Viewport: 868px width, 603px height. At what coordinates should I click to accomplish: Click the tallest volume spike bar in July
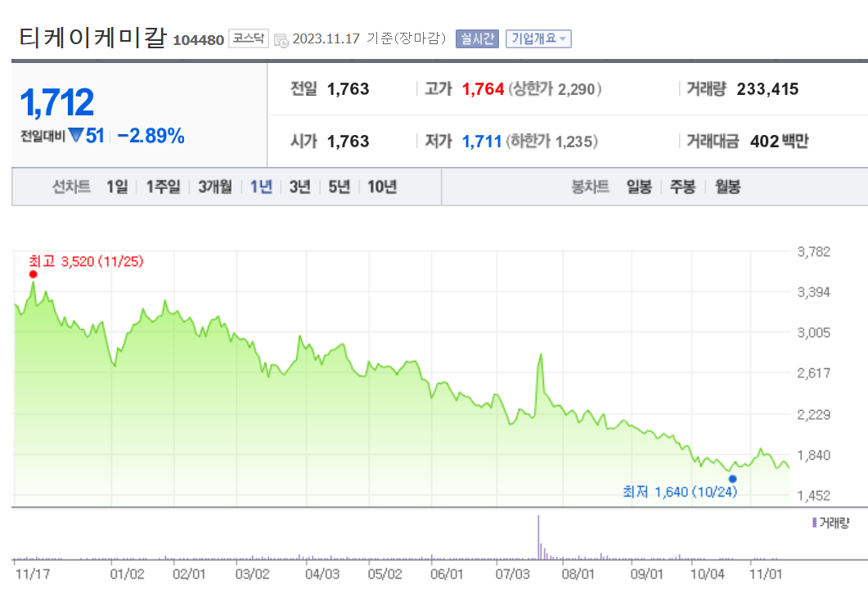[x=538, y=537]
